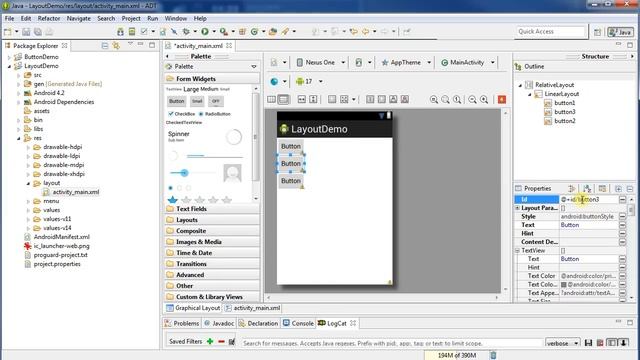Select the first Button in the layout preview

point(291,147)
